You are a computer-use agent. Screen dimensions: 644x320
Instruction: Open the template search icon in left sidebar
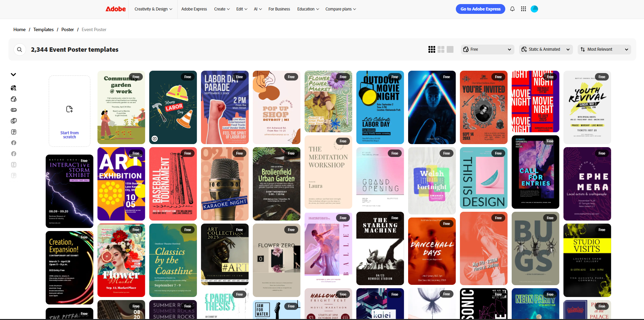(14, 88)
